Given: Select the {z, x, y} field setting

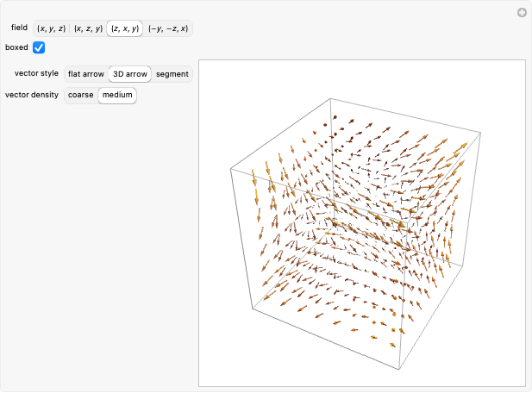Looking at the screenshot, I should pyautogui.click(x=124, y=28).
